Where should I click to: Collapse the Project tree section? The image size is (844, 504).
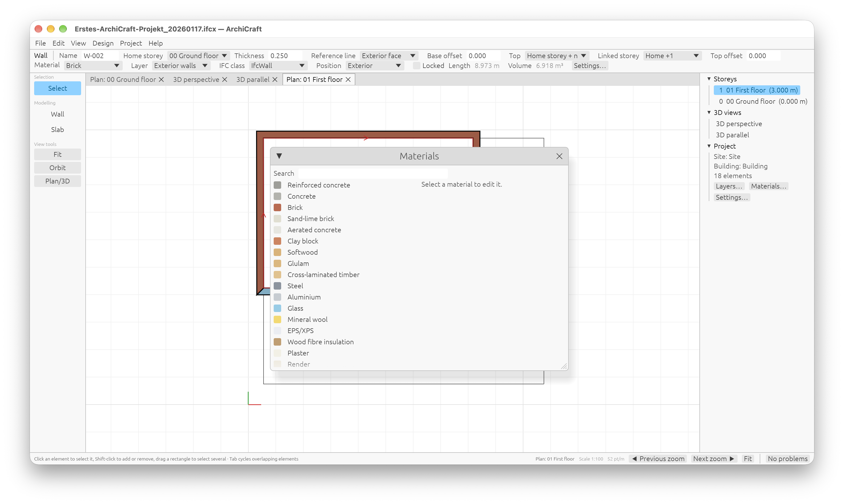coord(709,146)
